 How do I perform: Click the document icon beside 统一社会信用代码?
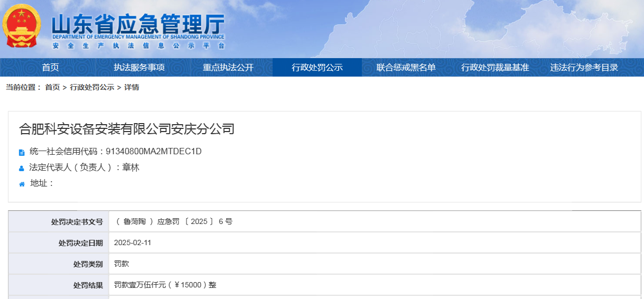pos(22,153)
